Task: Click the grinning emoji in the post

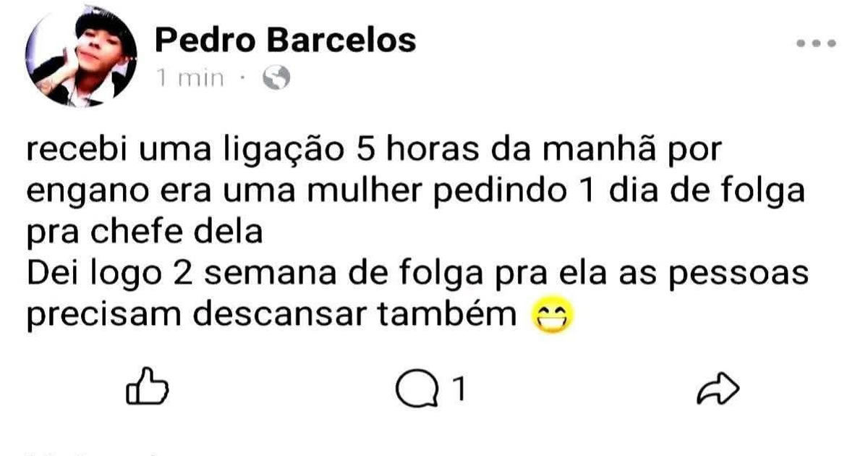Action: tap(552, 316)
